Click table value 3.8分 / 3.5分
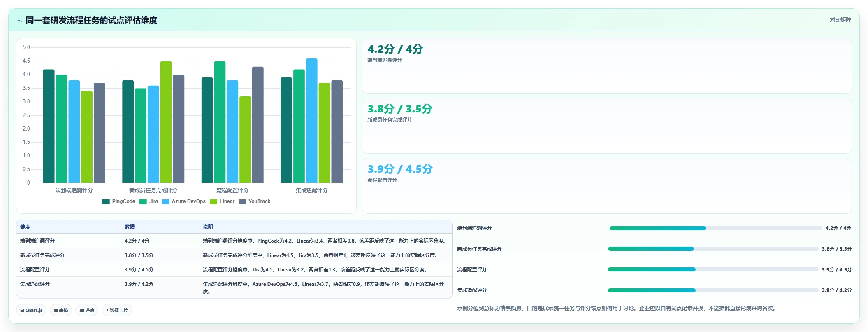The width and height of the screenshot is (868, 332). pyautogui.click(x=139, y=255)
